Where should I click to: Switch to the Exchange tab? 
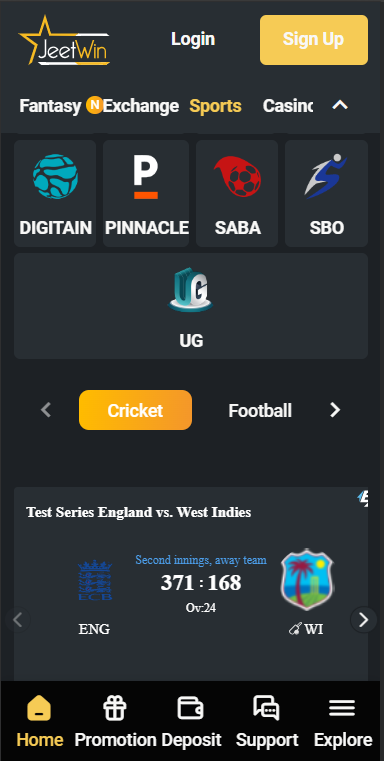coord(141,106)
